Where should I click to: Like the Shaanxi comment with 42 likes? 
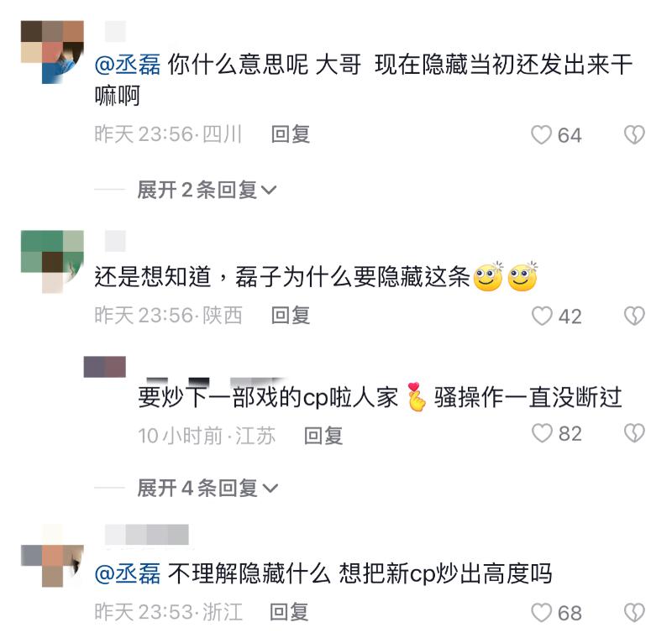click(542, 316)
